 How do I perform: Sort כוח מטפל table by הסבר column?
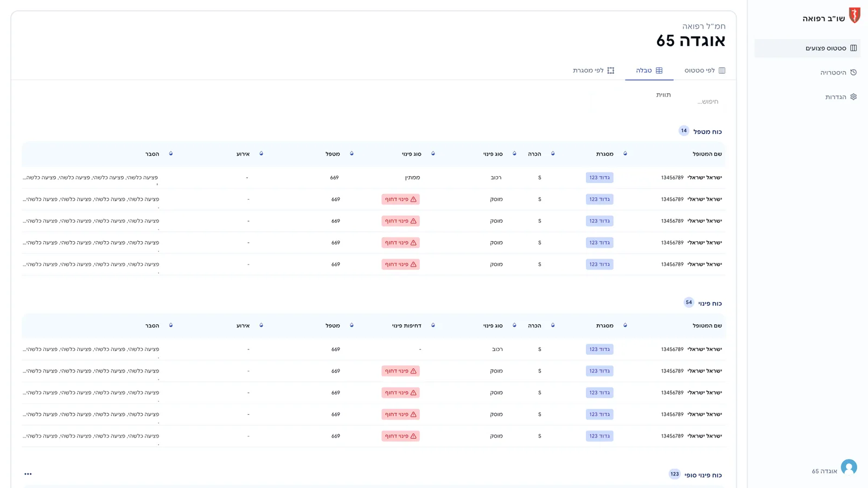pos(171,154)
